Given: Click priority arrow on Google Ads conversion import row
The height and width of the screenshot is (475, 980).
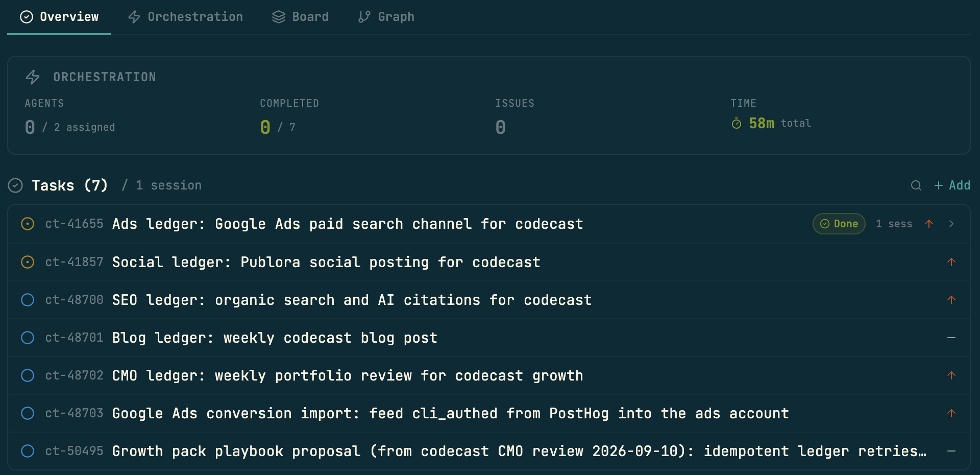Looking at the screenshot, I should tap(951, 413).
